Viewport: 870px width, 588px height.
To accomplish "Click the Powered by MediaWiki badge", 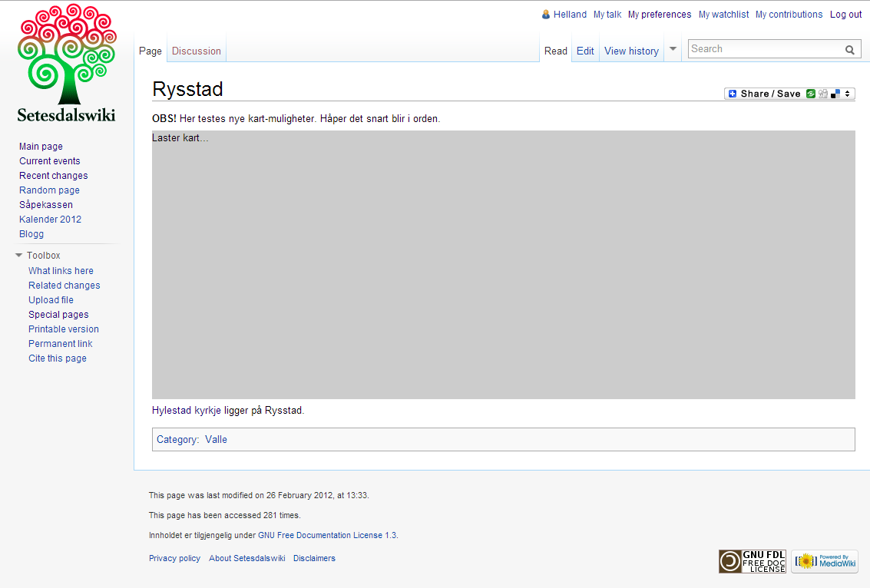I will (x=824, y=561).
